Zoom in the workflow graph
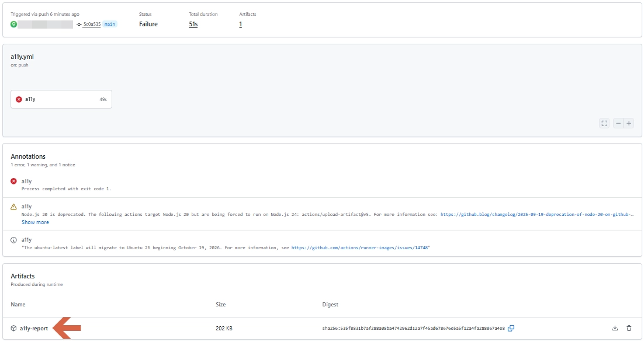The image size is (644, 342). 629,123
